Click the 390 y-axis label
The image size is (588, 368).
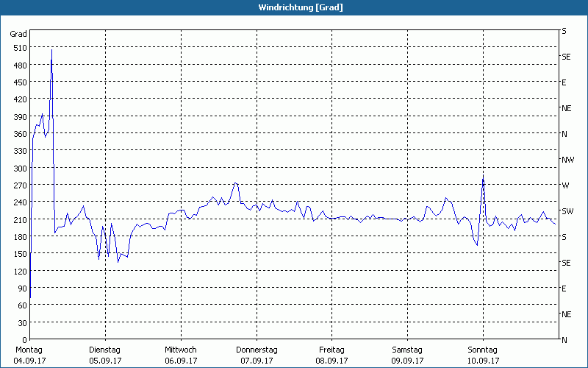coord(21,117)
